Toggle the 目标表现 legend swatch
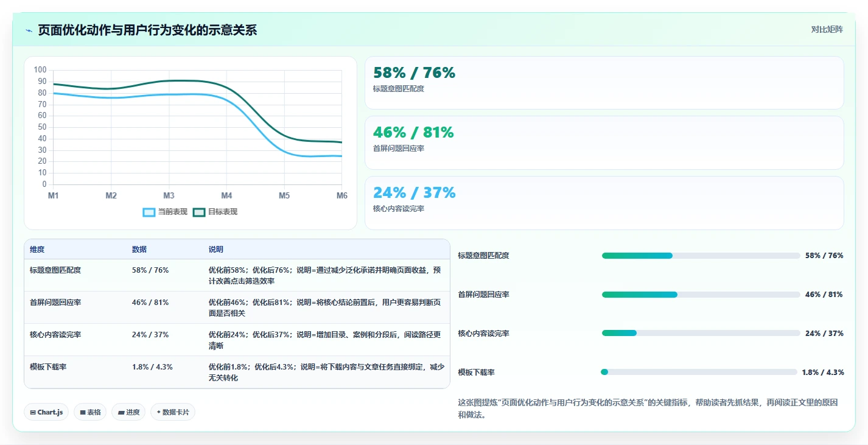The image size is (868, 445). click(x=199, y=212)
